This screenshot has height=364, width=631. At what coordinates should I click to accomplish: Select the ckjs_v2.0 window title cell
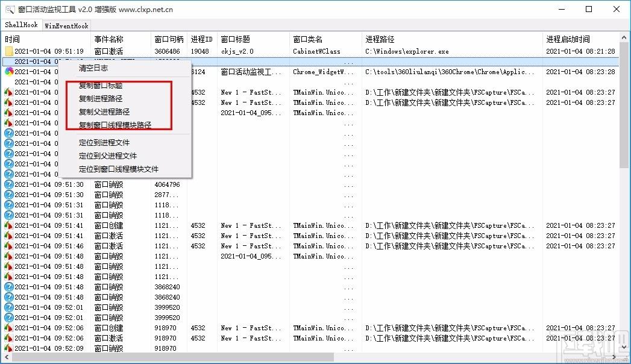click(237, 51)
